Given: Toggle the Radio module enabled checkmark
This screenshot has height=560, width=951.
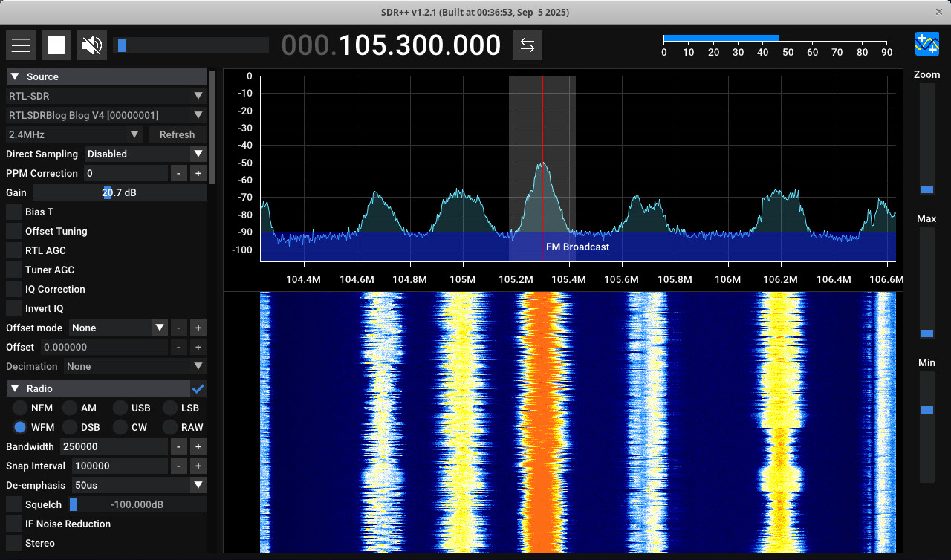Looking at the screenshot, I should point(198,388).
